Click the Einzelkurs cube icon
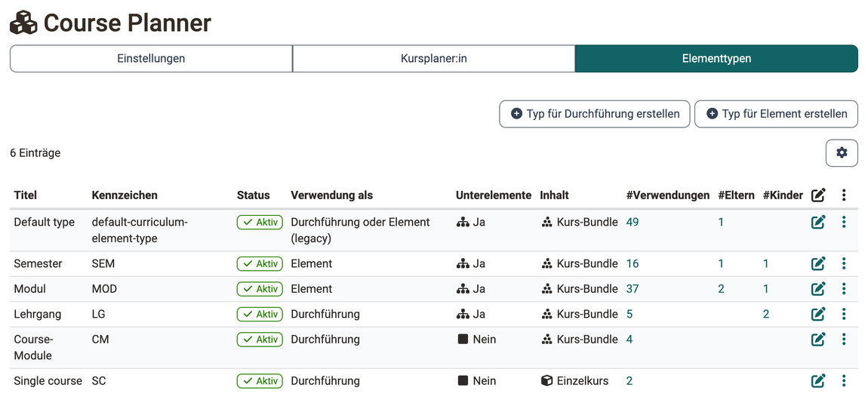The width and height of the screenshot is (868, 412). point(547,380)
